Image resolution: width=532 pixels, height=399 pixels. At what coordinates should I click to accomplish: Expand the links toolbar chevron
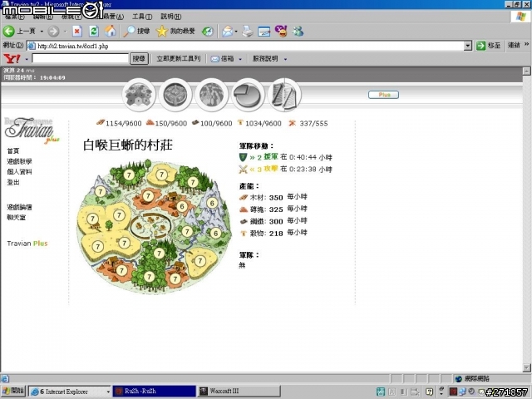click(526, 44)
